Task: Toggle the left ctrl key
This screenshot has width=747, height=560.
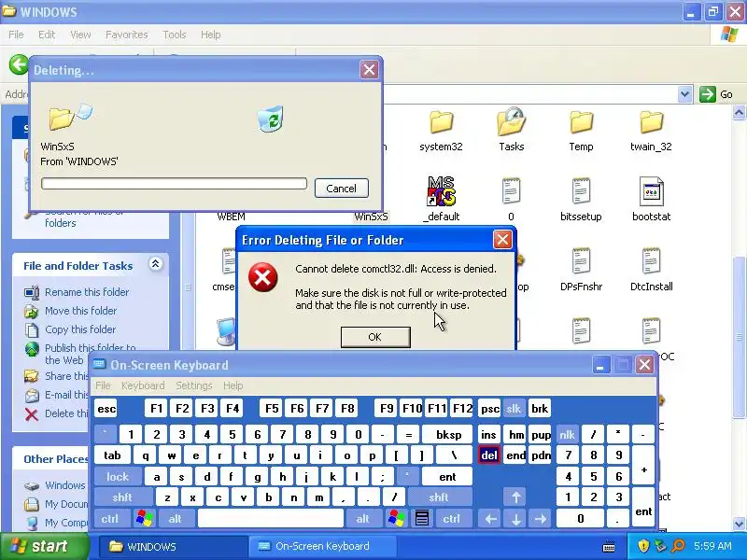Action: (110, 518)
